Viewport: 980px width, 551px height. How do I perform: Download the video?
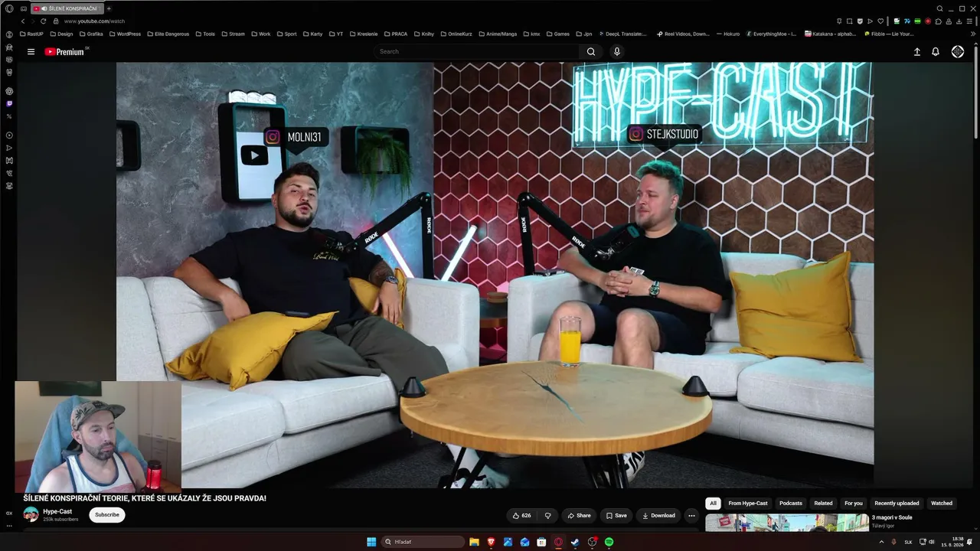(658, 516)
